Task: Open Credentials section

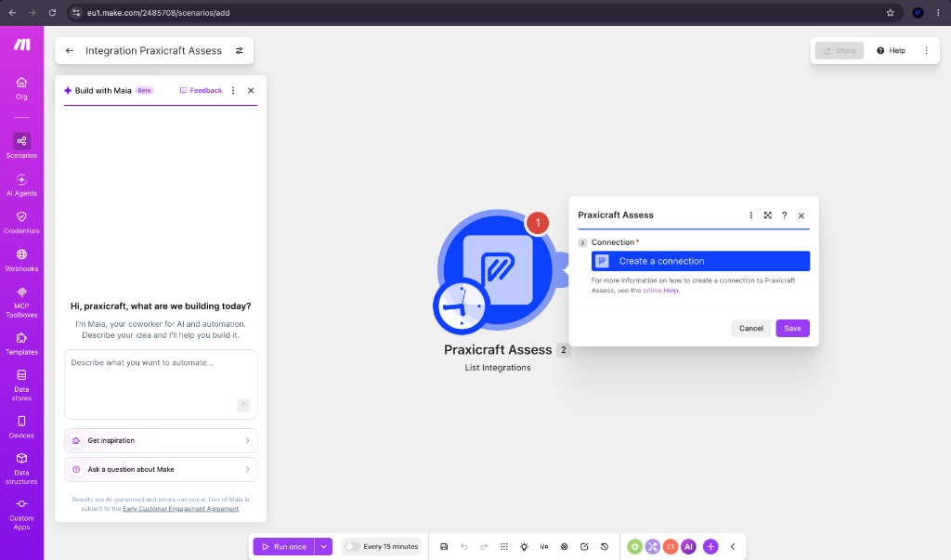Action: click(22, 223)
